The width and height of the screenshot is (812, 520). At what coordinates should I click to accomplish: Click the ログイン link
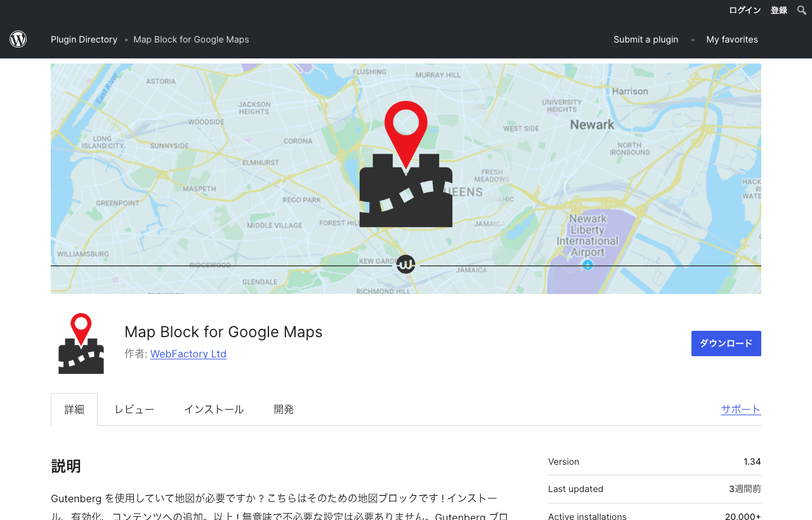click(x=745, y=10)
